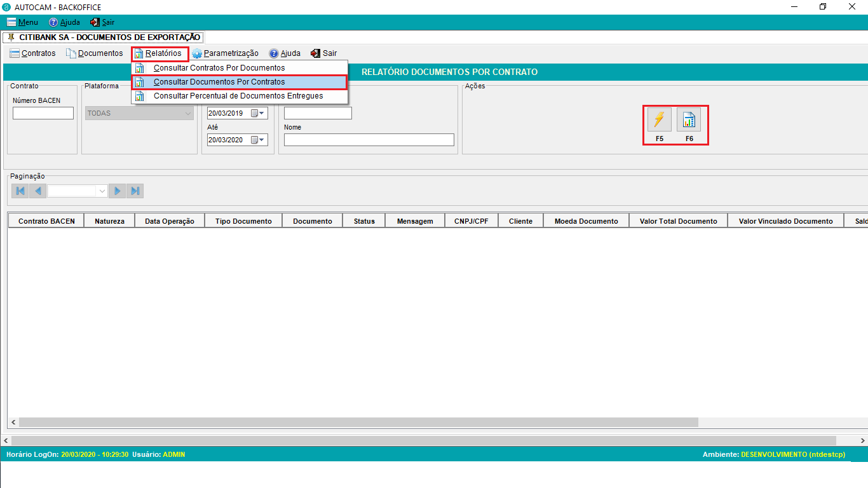The width and height of the screenshot is (868, 488).
Task: Choose Consultar Percentual de Documentos Entregues
Action: [x=238, y=96]
